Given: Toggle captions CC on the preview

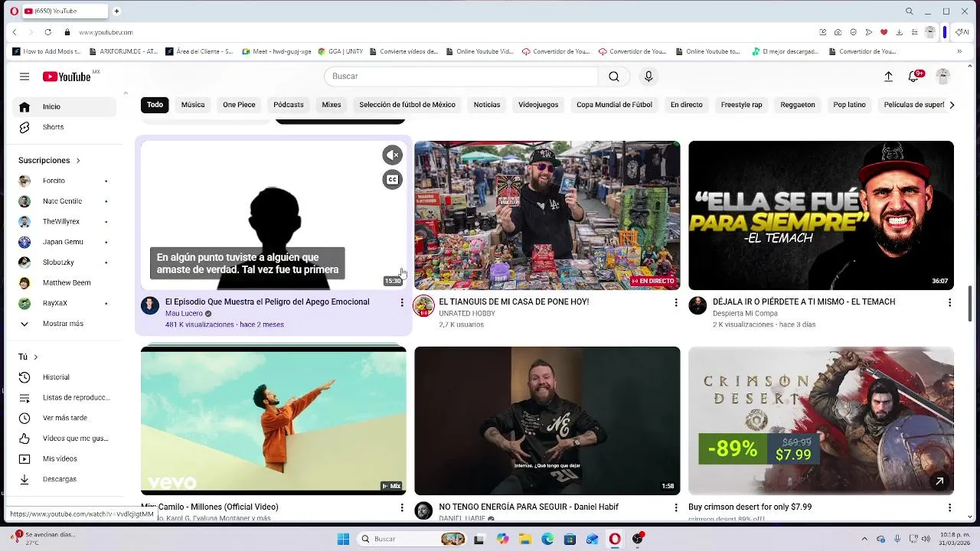Looking at the screenshot, I should pyautogui.click(x=393, y=180).
